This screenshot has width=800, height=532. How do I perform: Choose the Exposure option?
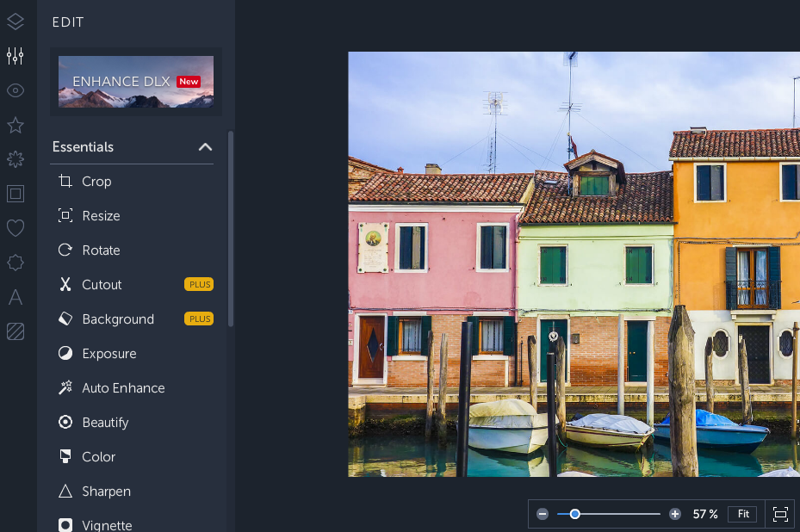pyautogui.click(x=109, y=354)
